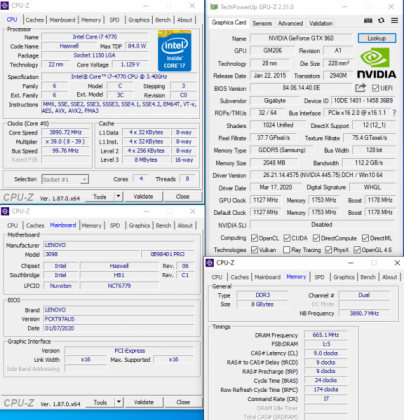Open Mainboard tab in top CPU-Z window
This screenshot has height=420, width=404.
[x=62, y=20]
